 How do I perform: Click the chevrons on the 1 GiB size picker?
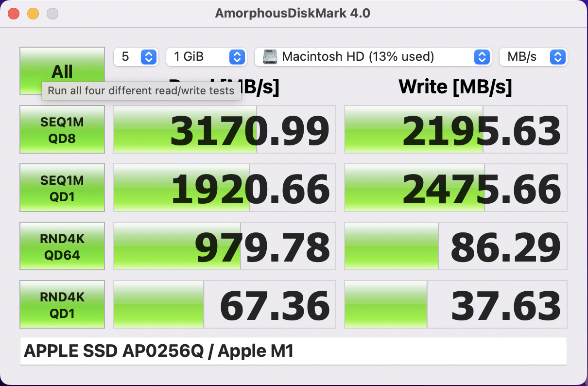point(236,57)
